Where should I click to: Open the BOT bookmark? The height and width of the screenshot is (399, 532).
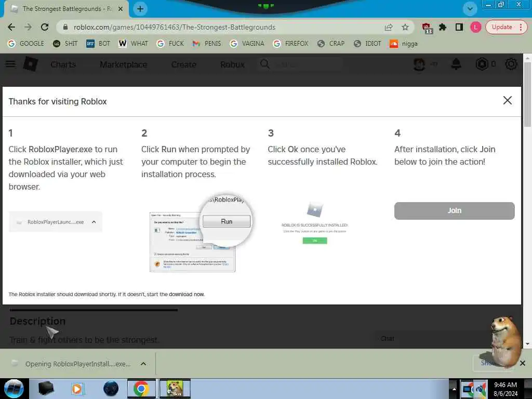click(98, 44)
